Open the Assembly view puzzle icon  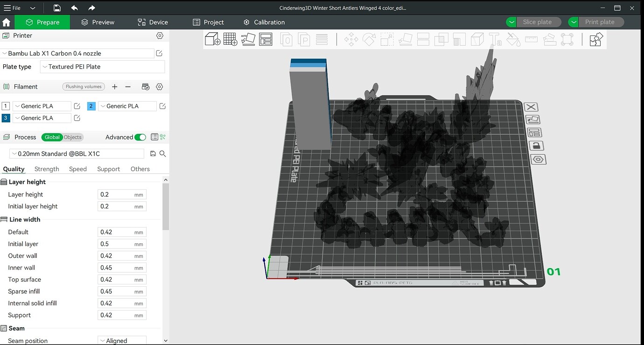tap(596, 39)
